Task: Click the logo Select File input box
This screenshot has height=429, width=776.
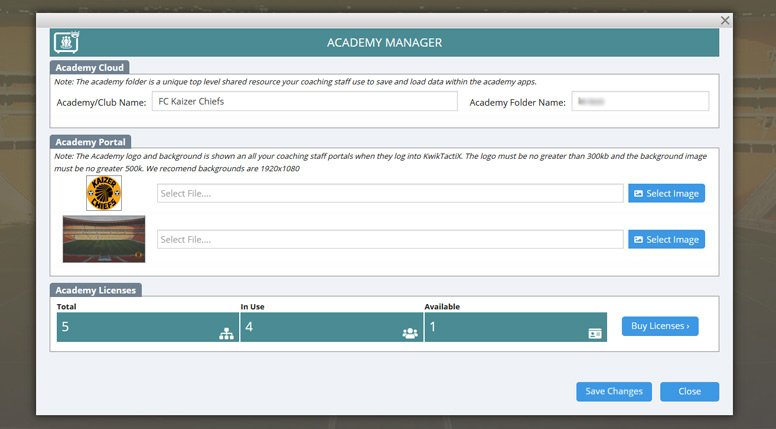Action: [x=390, y=193]
